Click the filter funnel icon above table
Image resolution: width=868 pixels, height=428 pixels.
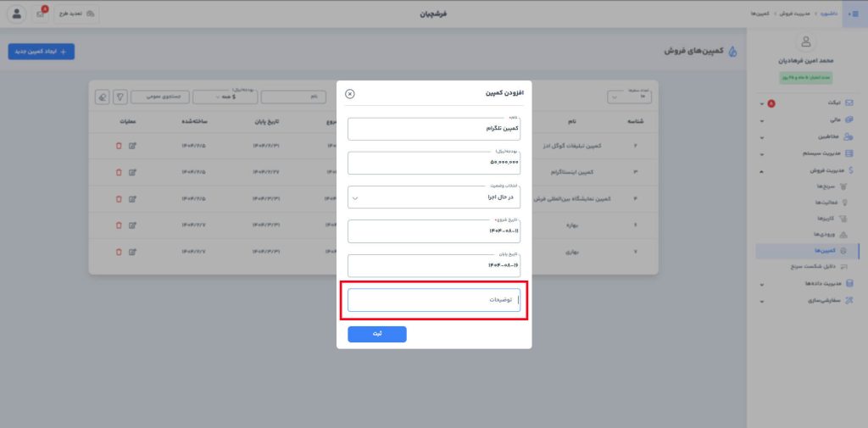pos(120,97)
